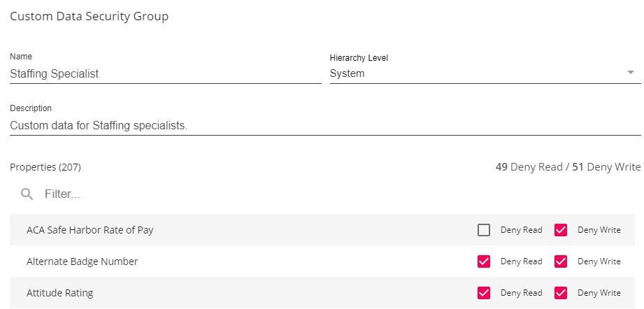Click the Custom Data Security Group title
The height and width of the screenshot is (309, 644).
[x=89, y=16]
